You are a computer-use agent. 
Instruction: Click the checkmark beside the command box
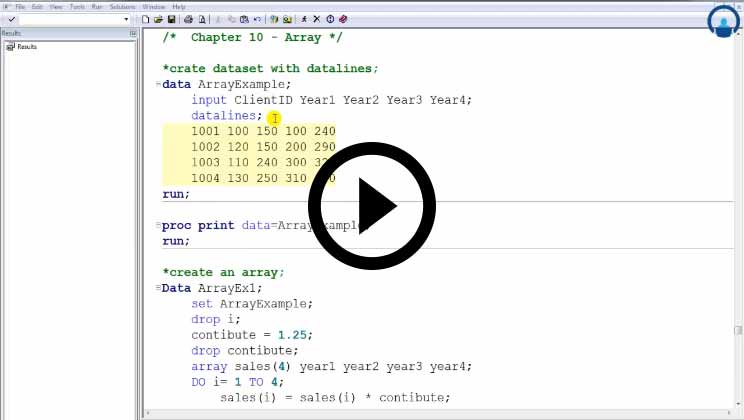pos(11,19)
